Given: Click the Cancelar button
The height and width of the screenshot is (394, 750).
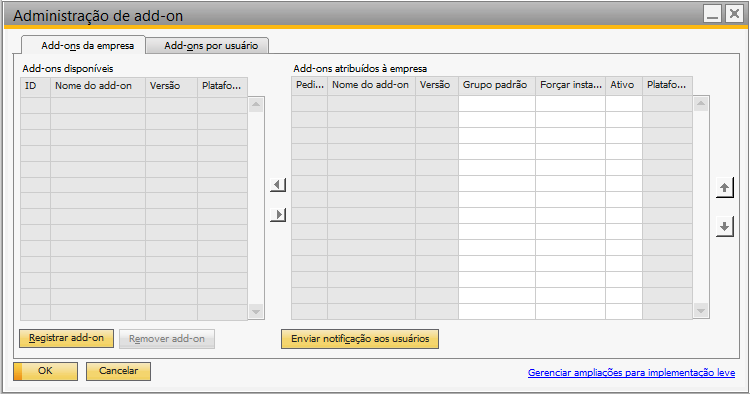Looking at the screenshot, I should (118, 371).
